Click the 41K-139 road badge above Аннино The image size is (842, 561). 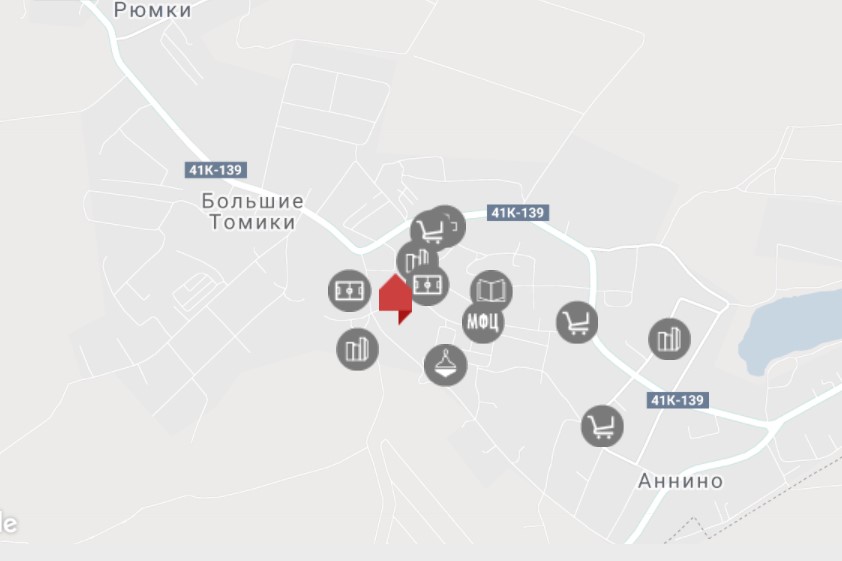[x=678, y=400]
